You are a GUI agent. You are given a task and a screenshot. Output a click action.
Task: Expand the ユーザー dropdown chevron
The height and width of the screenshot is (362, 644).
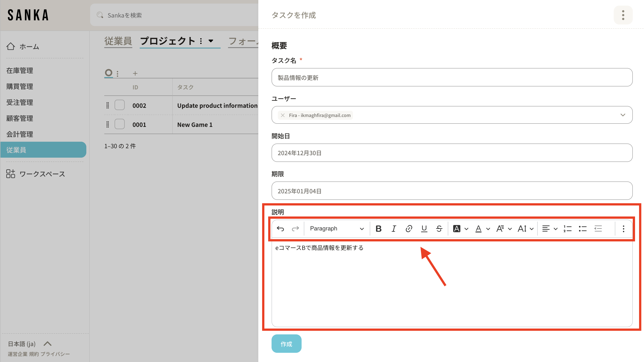click(623, 115)
